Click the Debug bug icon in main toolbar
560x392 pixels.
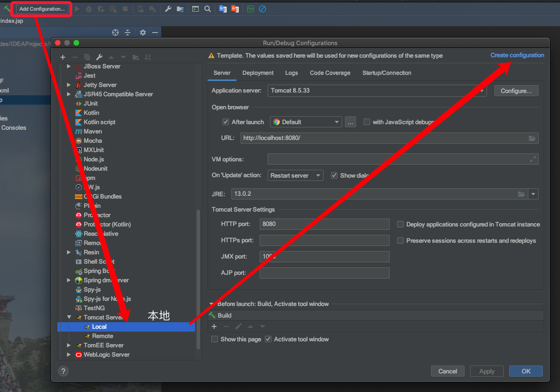(x=89, y=9)
